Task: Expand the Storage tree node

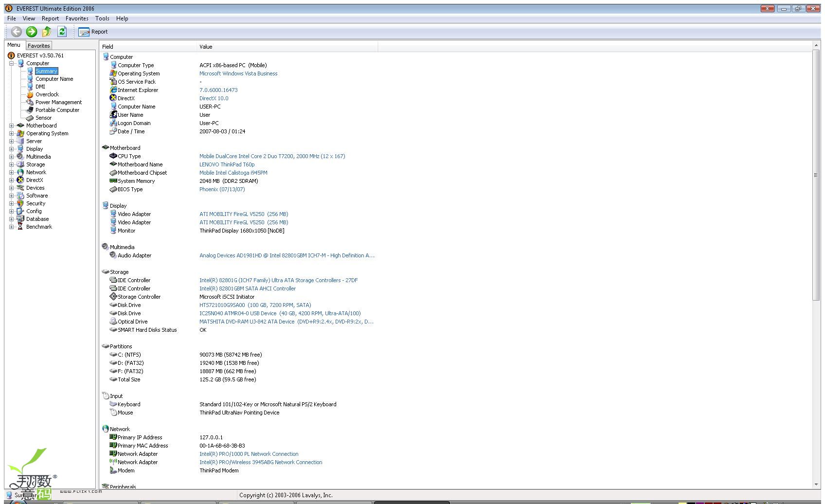Action: [12, 164]
